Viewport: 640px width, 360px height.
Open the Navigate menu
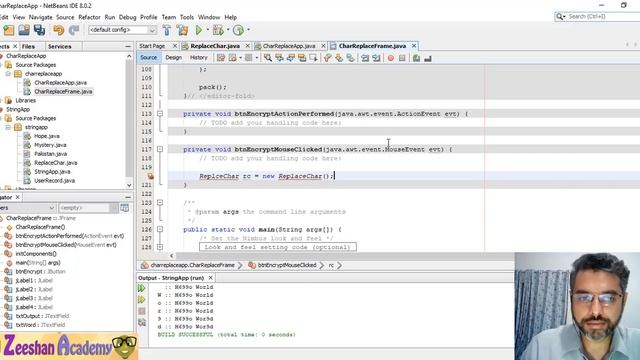(40, 17)
